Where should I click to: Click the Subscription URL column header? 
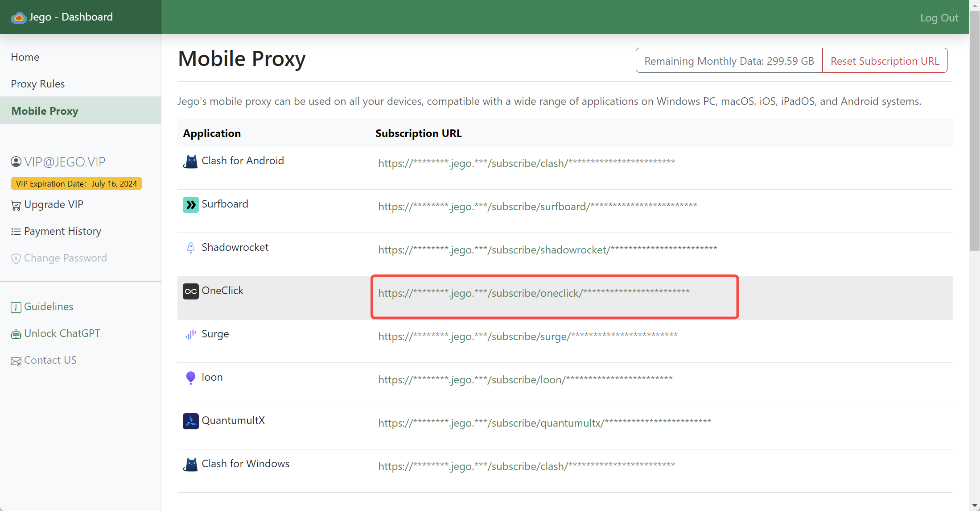(x=418, y=133)
